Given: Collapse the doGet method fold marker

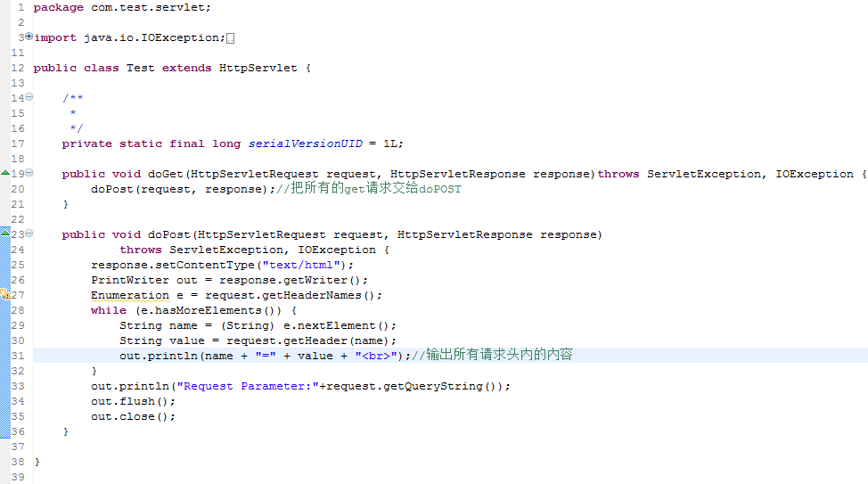Looking at the screenshot, I should tap(29, 173).
